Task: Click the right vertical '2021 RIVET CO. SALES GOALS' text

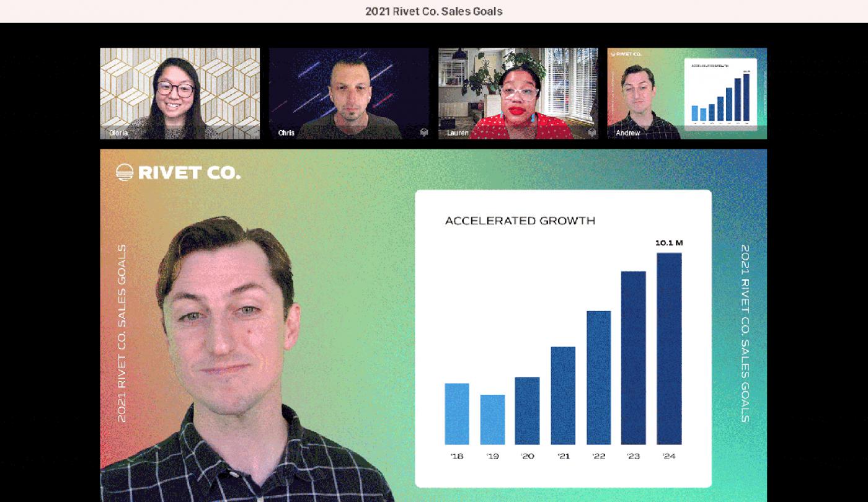Action: point(745,333)
